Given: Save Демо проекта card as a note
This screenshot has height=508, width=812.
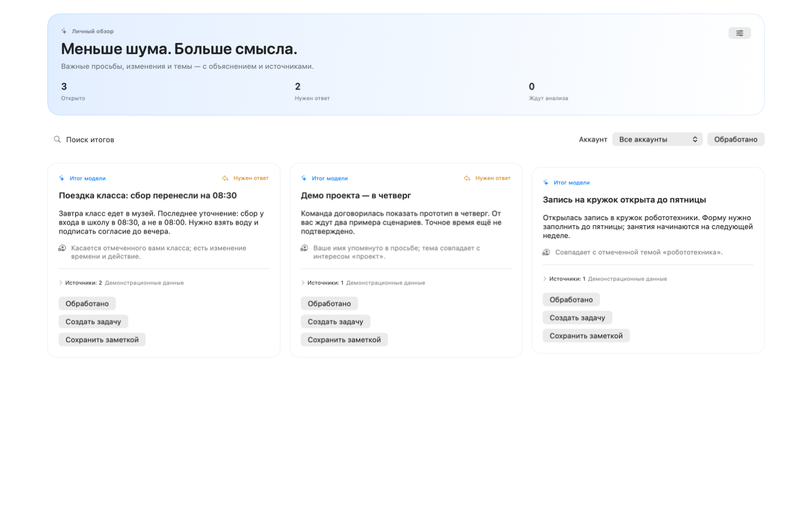Looking at the screenshot, I should [344, 340].
